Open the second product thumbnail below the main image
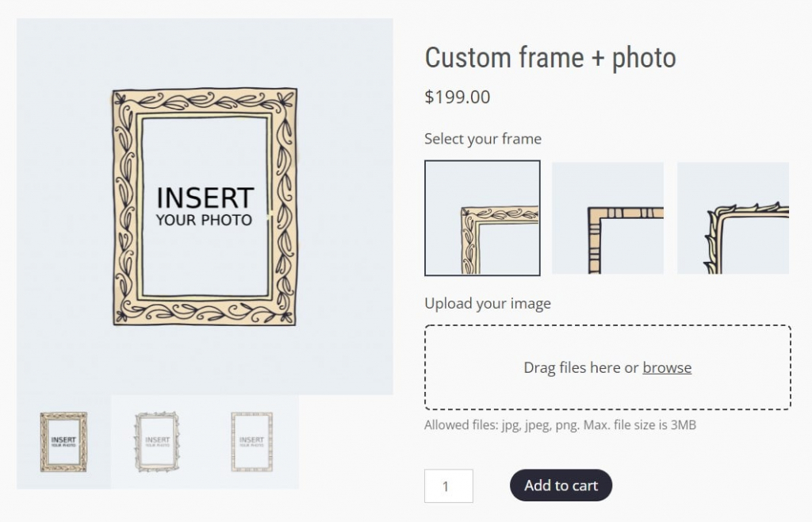Screen dimensions: 812x522 click(x=155, y=441)
